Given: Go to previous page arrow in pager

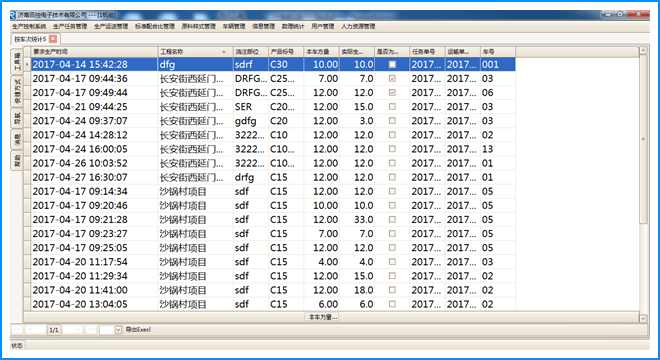Looking at the screenshot, I should pyautogui.click(x=29, y=330).
